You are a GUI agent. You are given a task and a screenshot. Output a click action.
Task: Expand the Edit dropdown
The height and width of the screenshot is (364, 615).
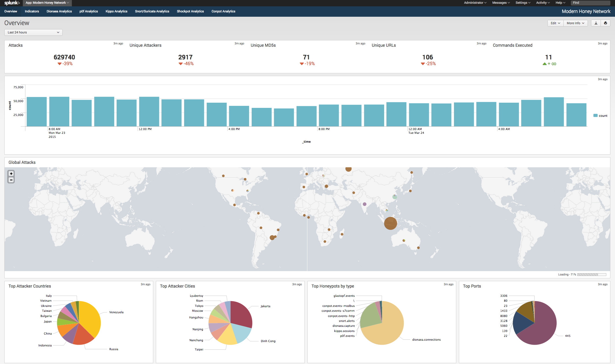pos(555,23)
